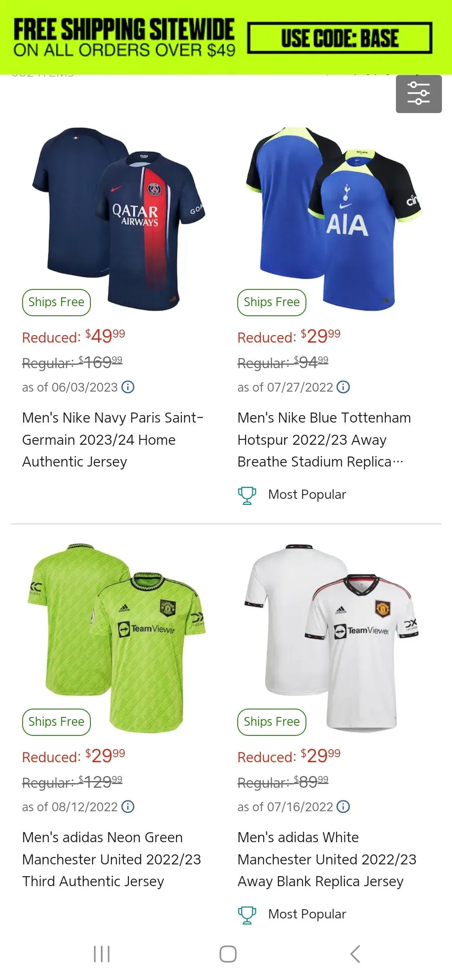This screenshot has height=980, width=452.
Task: Open the filter sliders icon
Action: pyautogui.click(x=419, y=94)
